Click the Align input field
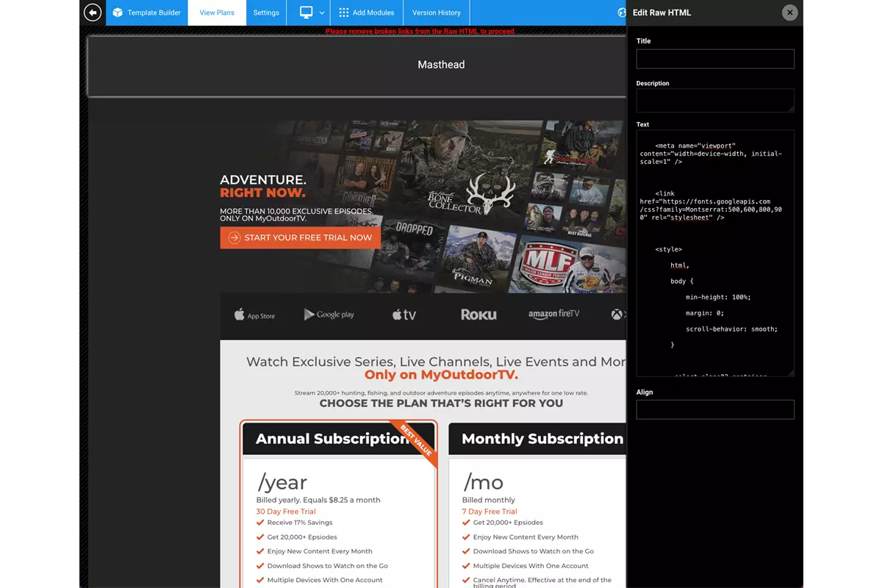This screenshot has height=588, width=882. tap(715, 409)
